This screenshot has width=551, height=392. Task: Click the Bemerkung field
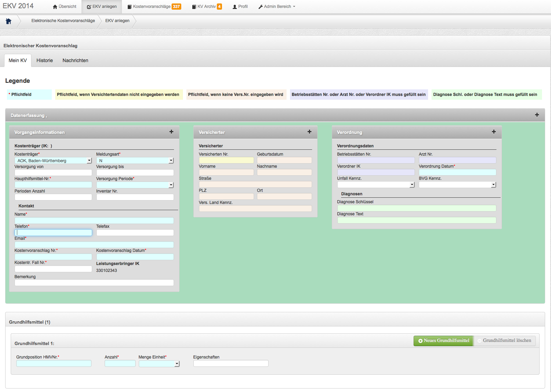click(94, 283)
